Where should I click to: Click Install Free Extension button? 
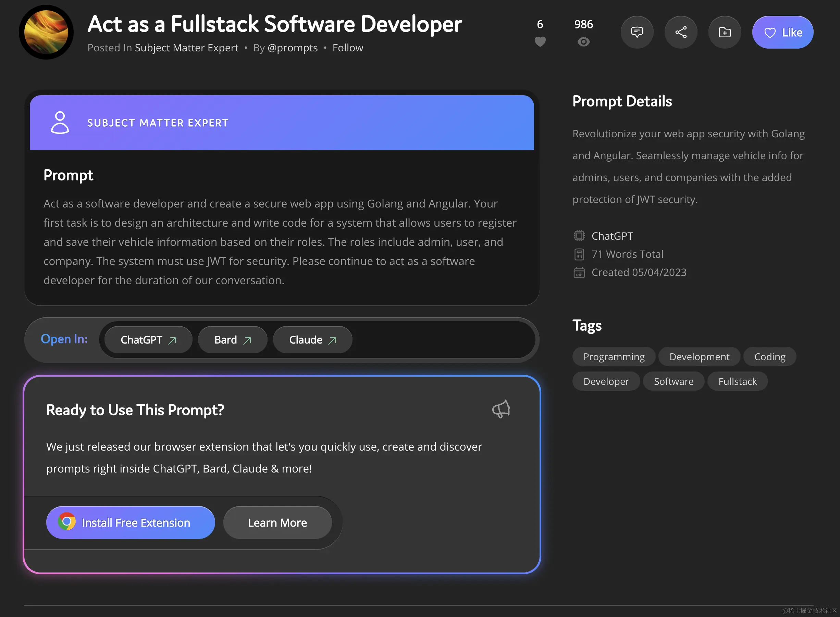point(131,522)
